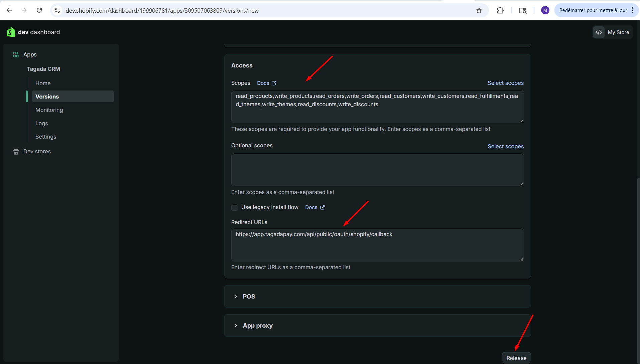This screenshot has height=364, width=640.
Task: Click Select scopes link for Optional scopes
Action: 505,146
